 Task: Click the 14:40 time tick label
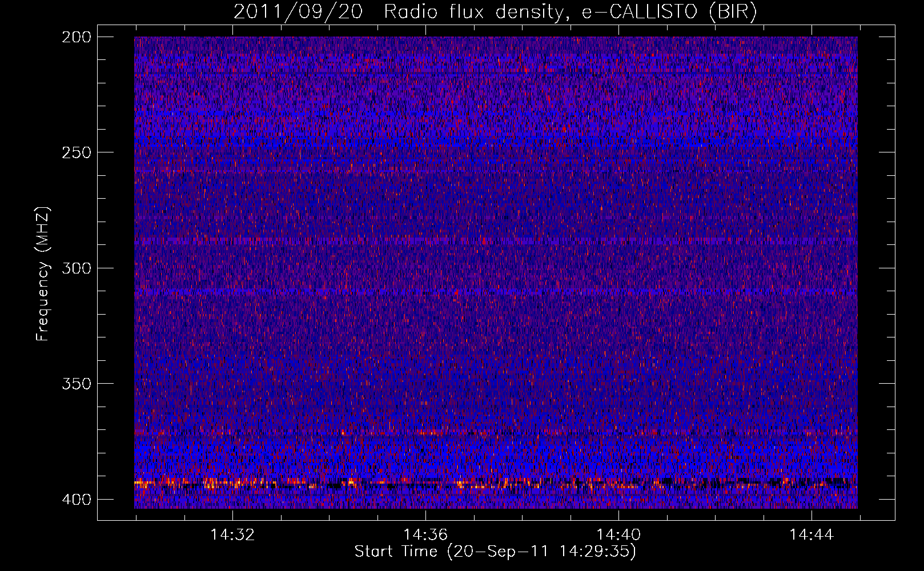618,535
